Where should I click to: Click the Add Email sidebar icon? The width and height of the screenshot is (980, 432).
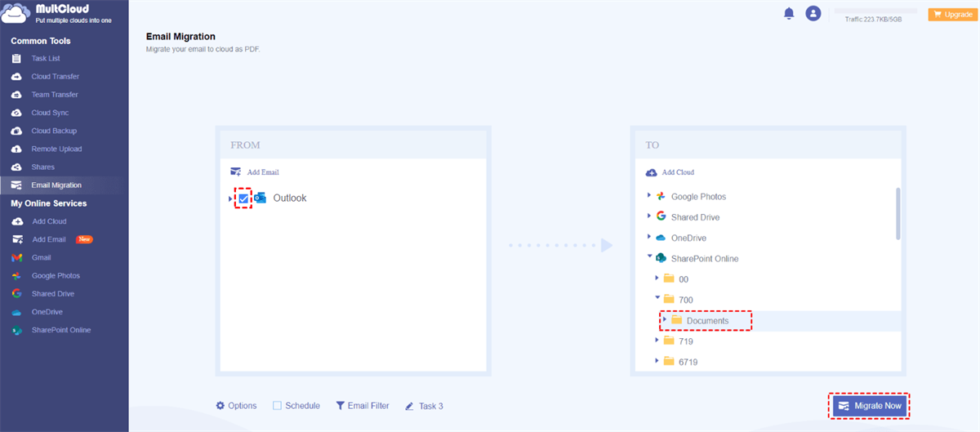point(16,239)
